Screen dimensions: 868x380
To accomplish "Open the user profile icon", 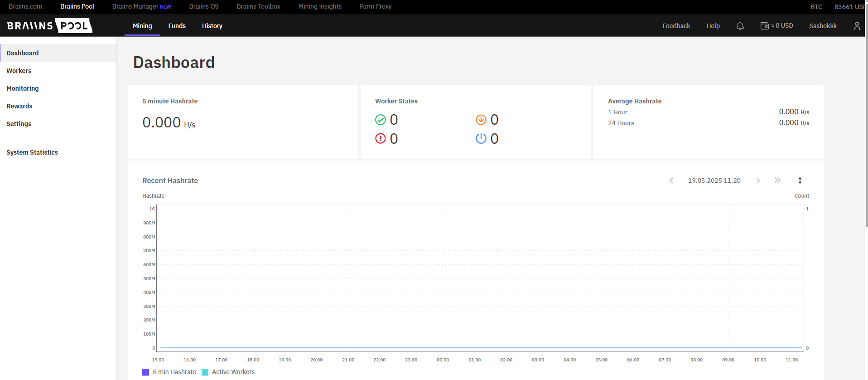I will 856,26.
